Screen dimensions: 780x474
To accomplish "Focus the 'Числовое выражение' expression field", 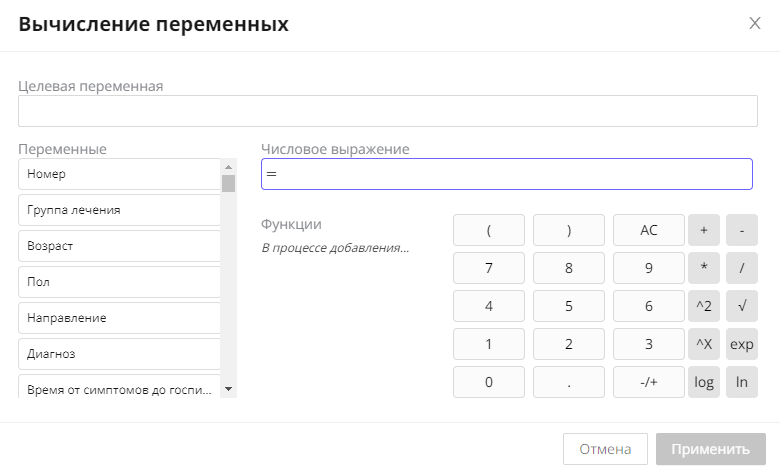I will pyautogui.click(x=506, y=174).
